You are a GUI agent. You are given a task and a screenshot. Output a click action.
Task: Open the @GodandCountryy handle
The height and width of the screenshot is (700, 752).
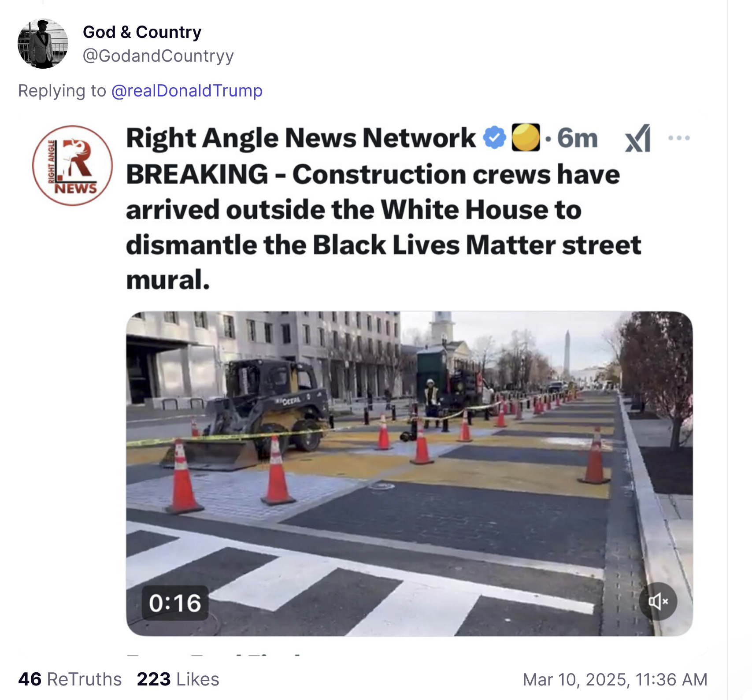[x=158, y=56]
